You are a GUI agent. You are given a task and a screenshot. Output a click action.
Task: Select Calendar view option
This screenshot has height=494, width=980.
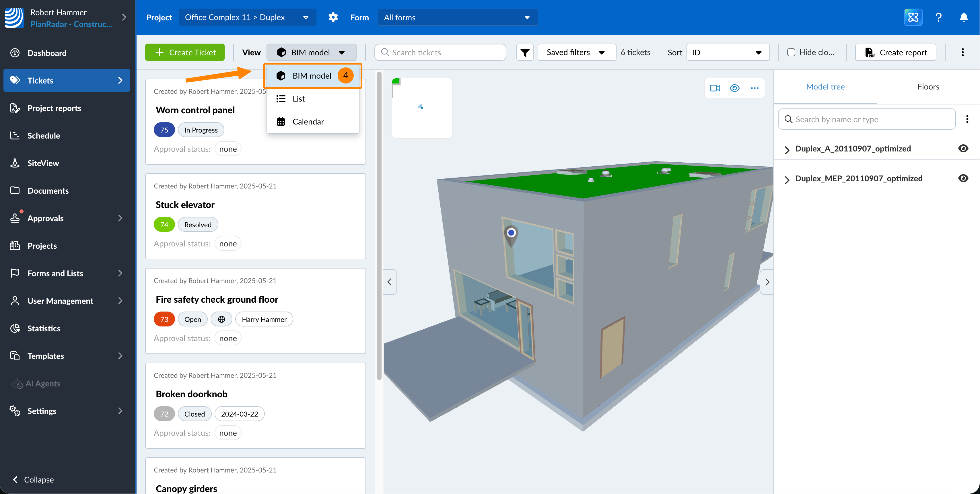click(x=313, y=122)
